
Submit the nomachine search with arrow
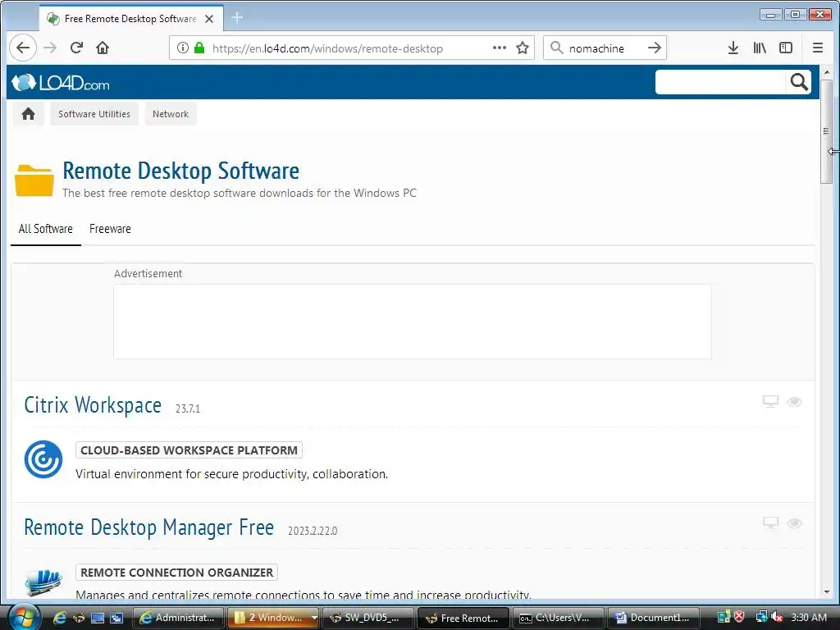coord(654,48)
